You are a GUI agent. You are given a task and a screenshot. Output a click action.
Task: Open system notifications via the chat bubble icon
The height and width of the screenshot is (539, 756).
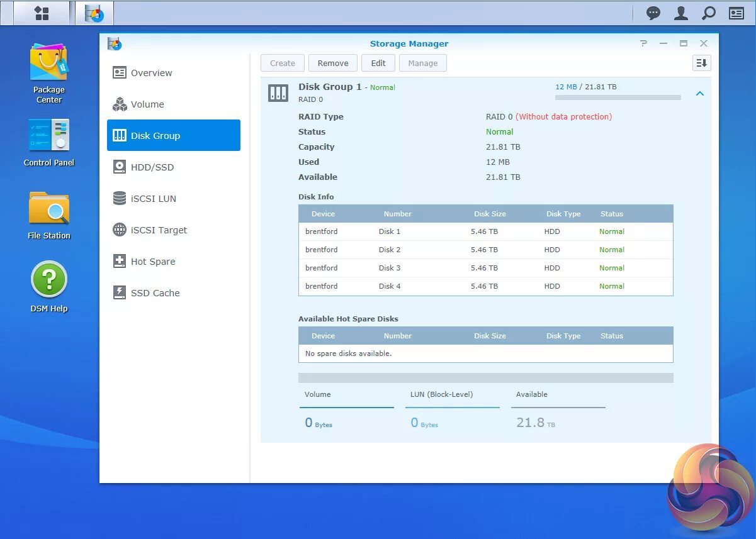coord(653,13)
